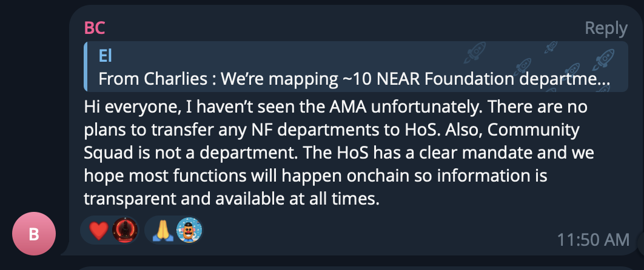Image resolution: width=644 pixels, height=270 pixels.
Task: Click the 11:50 AM timestamp
Action: [x=592, y=240]
